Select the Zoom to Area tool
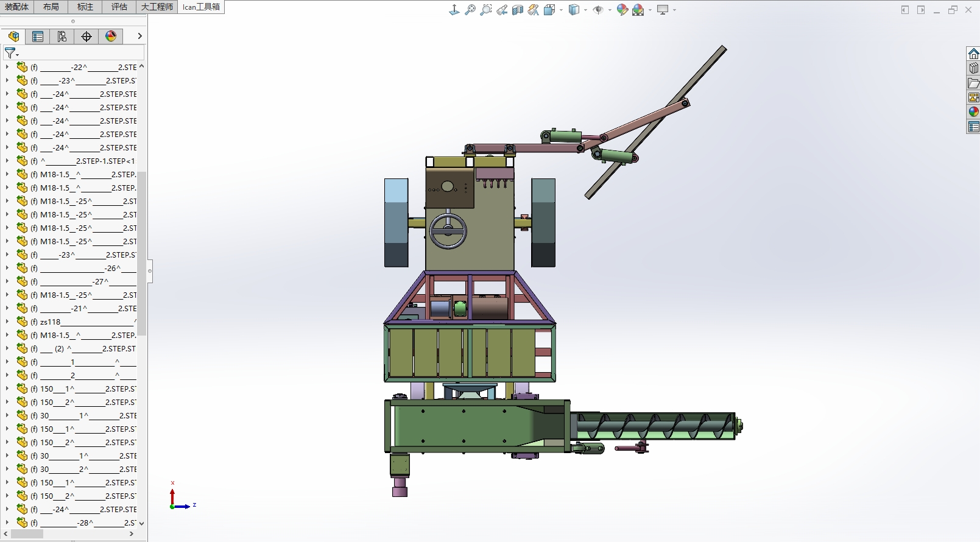The height and width of the screenshot is (542, 980). [x=486, y=10]
